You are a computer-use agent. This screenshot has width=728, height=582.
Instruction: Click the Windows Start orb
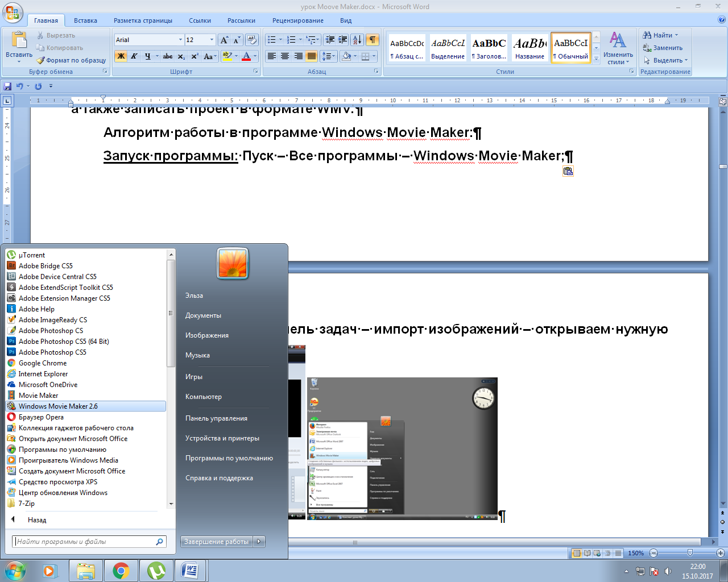point(14,570)
